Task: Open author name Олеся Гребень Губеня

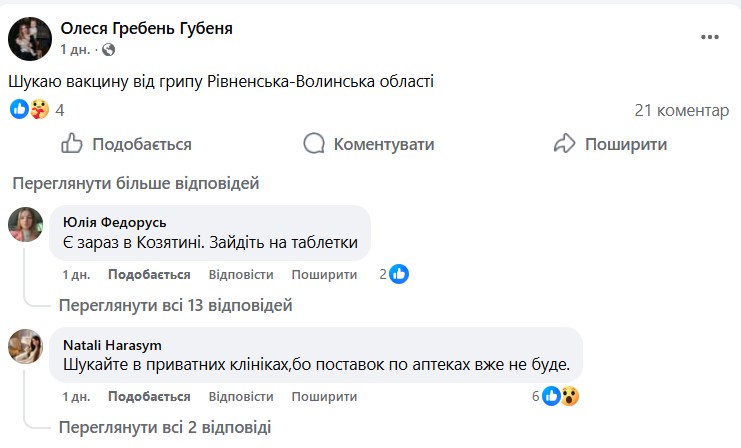Action: 147,28
